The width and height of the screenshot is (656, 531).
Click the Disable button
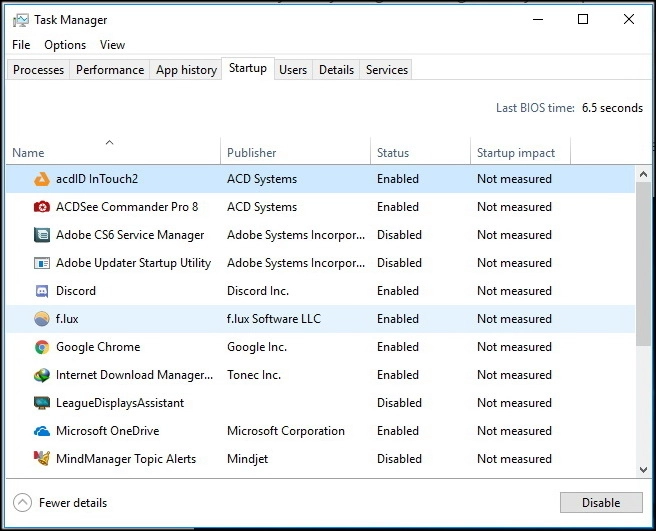[x=601, y=503]
